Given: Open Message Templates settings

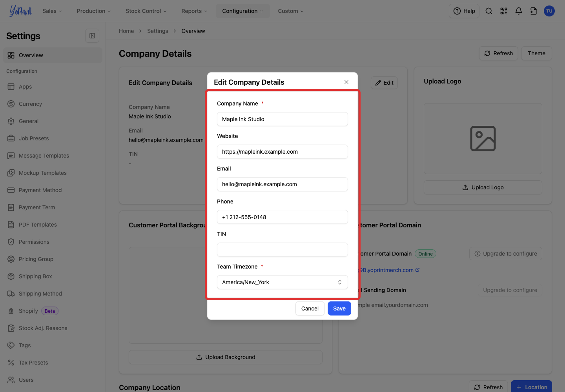Looking at the screenshot, I should [x=53, y=156].
